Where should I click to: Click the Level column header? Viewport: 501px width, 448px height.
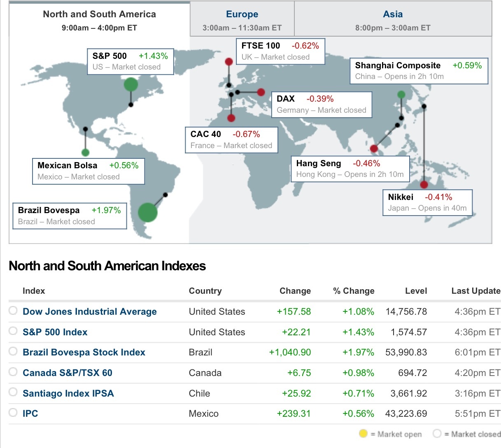[416, 291]
